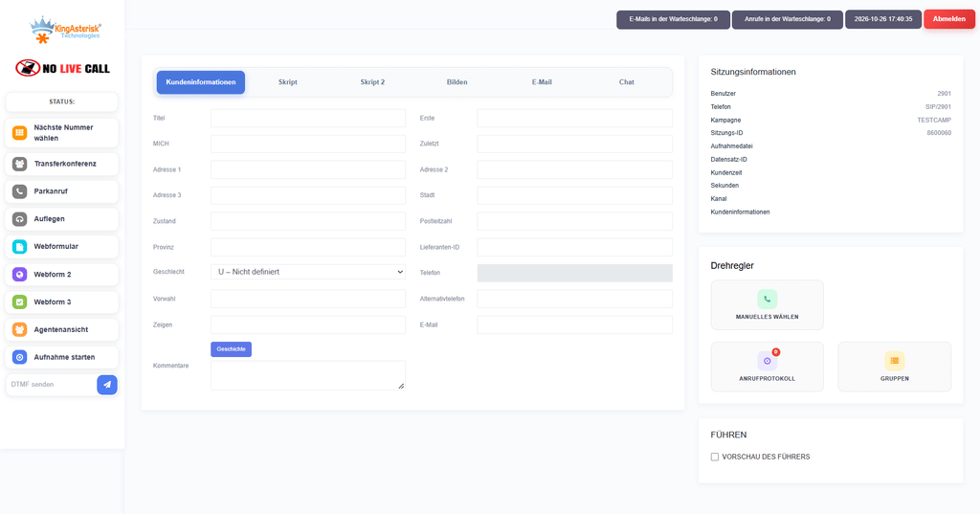Click the greyed Telefon field

pyautogui.click(x=574, y=273)
